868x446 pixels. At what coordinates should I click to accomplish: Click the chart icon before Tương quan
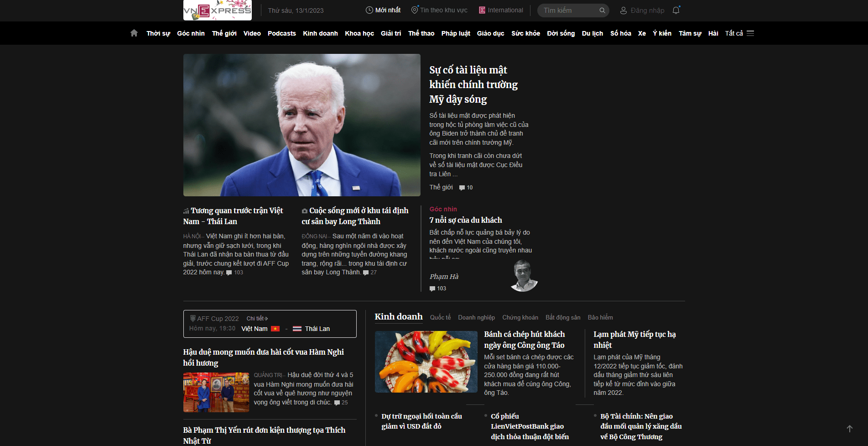186,211
